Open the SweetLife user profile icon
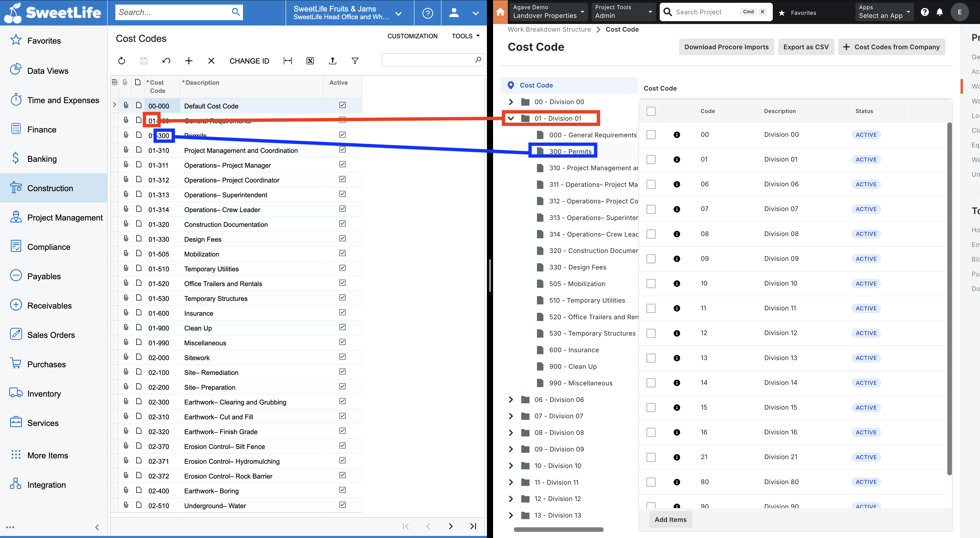Image resolution: width=980 pixels, height=538 pixels. [454, 13]
